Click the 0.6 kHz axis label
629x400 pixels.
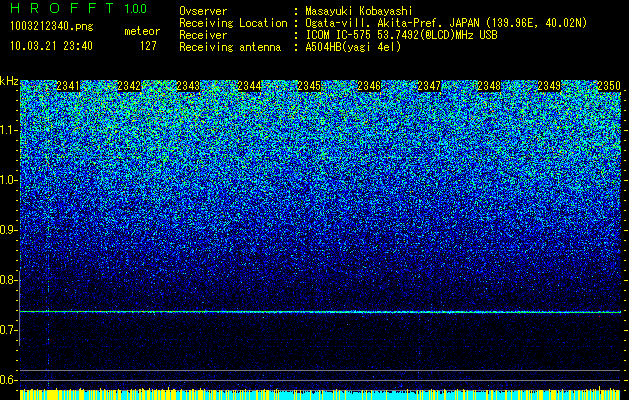tap(9, 380)
